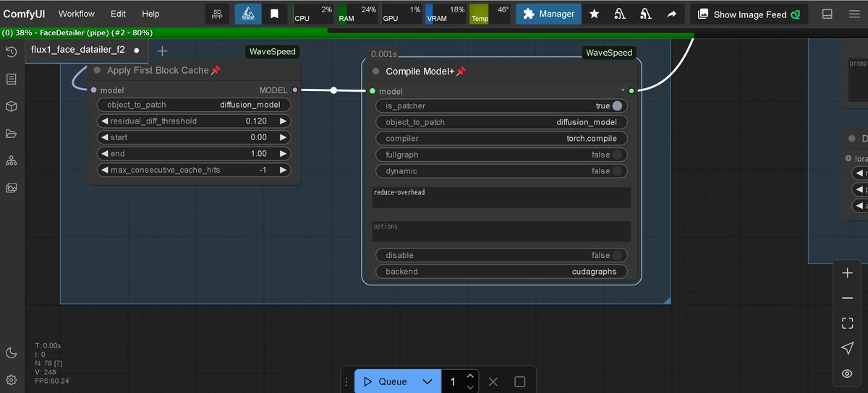This screenshot has height=393, width=868.
Task: Toggle fullgraph switch
Action: click(616, 155)
